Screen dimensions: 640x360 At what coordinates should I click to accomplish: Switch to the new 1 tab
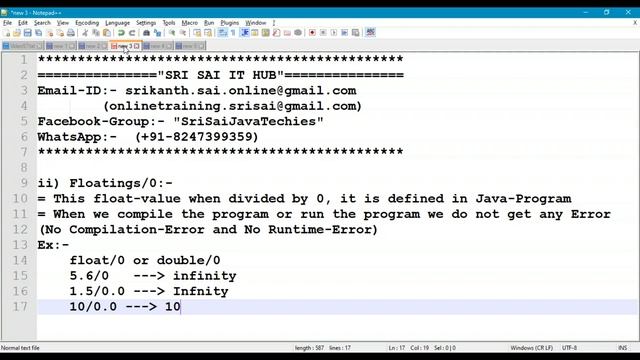pos(60,46)
